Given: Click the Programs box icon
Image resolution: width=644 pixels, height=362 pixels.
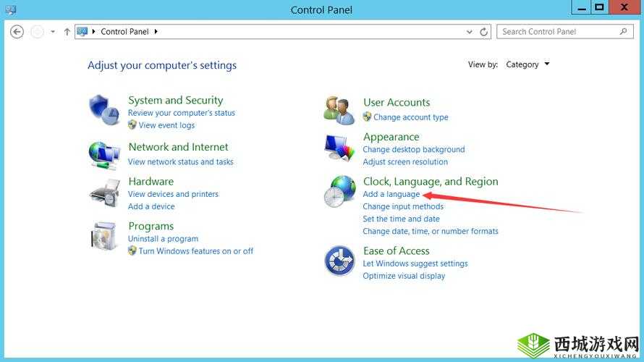Looking at the screenshot, I should tap(104, 235).
